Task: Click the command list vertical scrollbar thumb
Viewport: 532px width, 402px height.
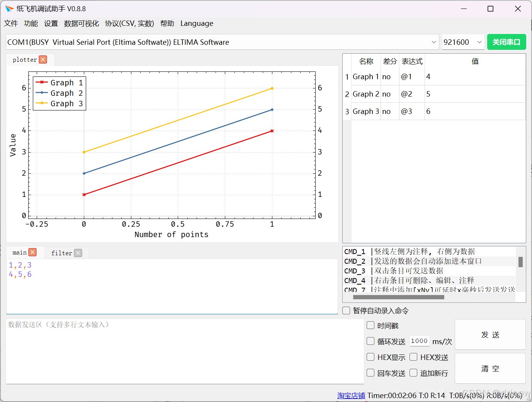Action: coord(521,262)
